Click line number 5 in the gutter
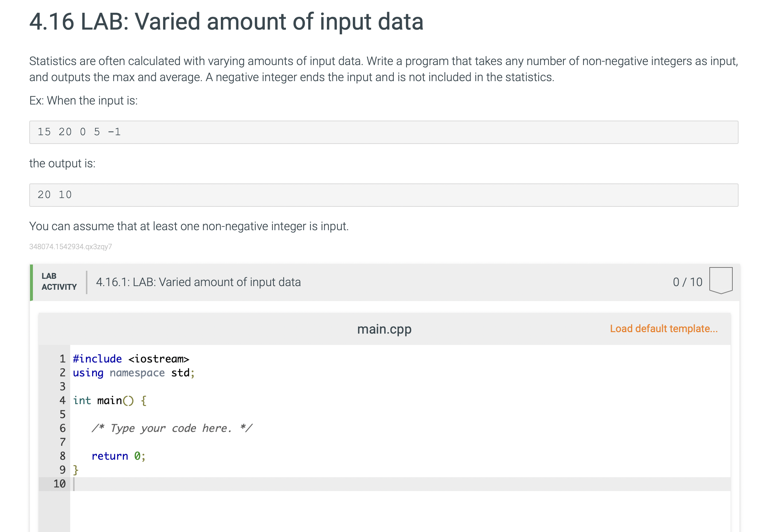 coord(63,414)
